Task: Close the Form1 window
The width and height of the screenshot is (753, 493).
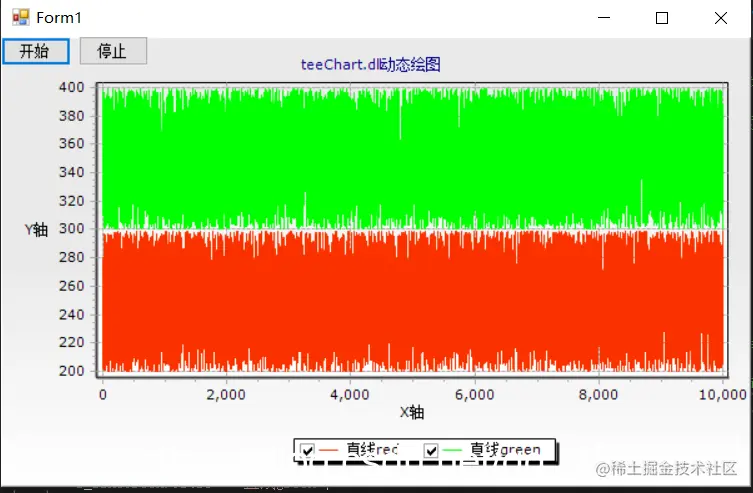Action: tap(721, 18)
